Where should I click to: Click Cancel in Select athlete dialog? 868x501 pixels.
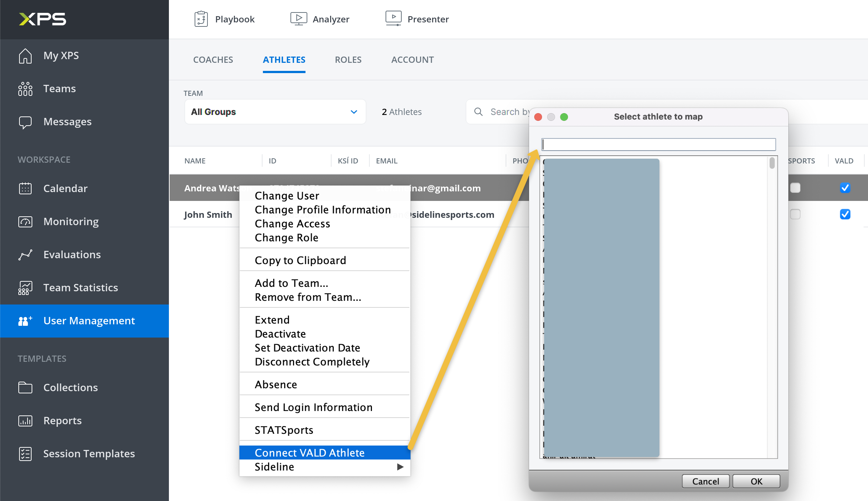tap(705, 481)
